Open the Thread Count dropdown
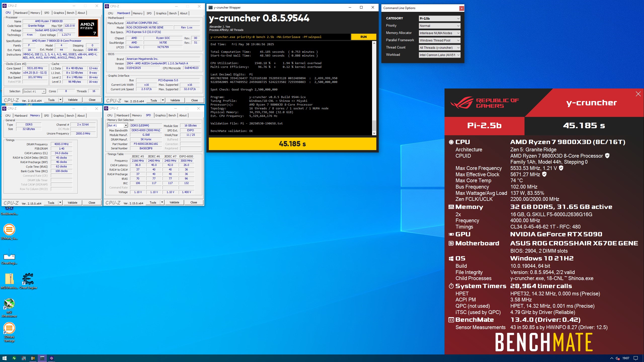This screenshot has width=644, height=362. [439, 48]
